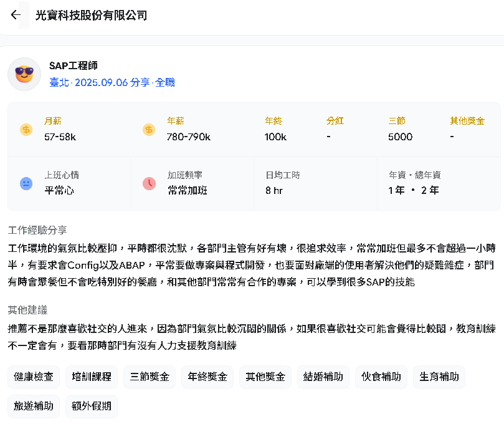Screen dimensions: 504x424
Task: Click the 加班頻率 label
Action: point(185,175)
